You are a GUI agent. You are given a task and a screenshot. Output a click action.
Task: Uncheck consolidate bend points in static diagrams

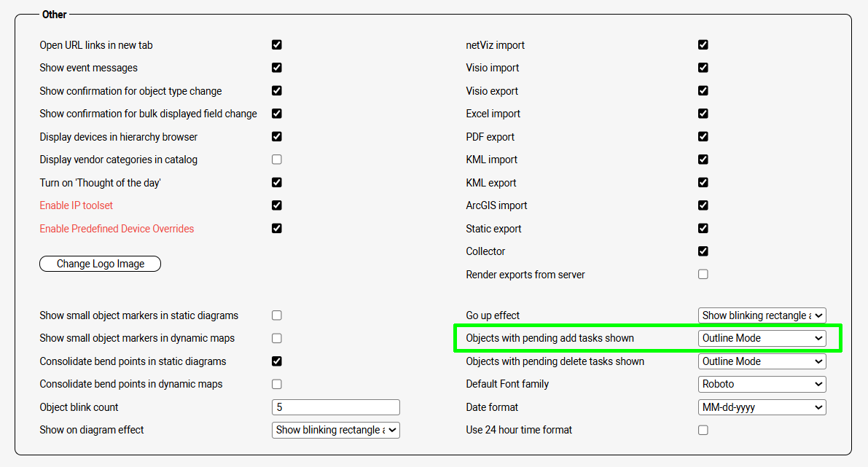coord(277,361)
